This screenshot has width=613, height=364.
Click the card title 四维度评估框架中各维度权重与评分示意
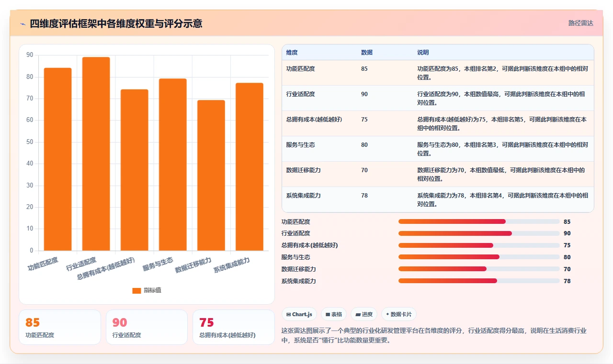[x=116, y=23]
